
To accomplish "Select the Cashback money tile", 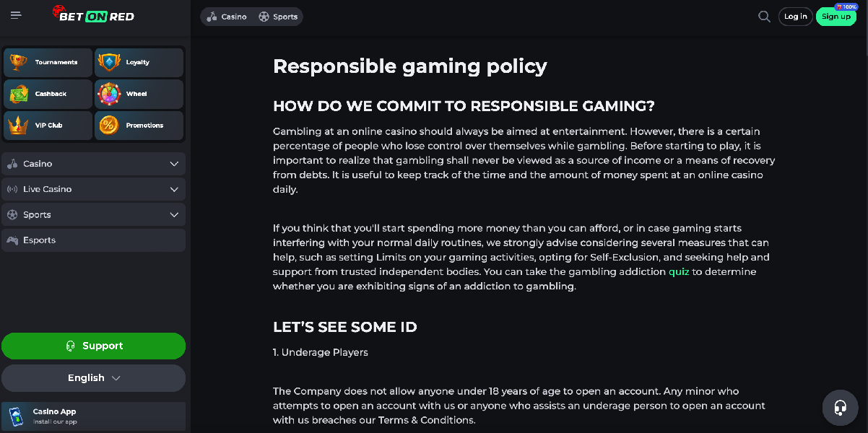I will click(x=48, y=94).
